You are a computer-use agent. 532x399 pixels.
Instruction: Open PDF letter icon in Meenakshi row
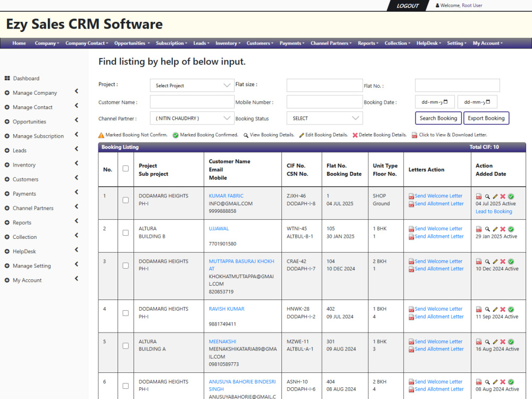click(479, 342)
